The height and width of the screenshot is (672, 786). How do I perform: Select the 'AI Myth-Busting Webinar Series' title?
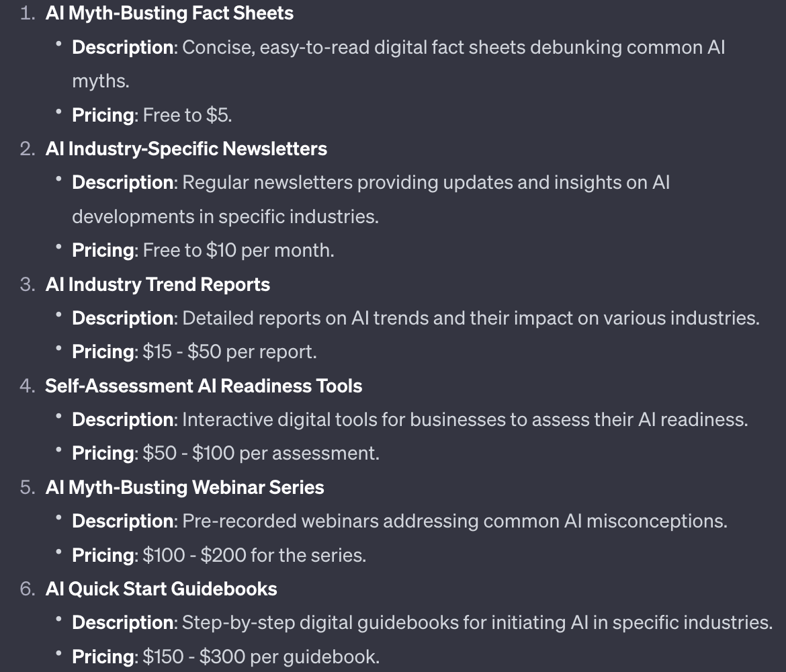tap(185, 487)
